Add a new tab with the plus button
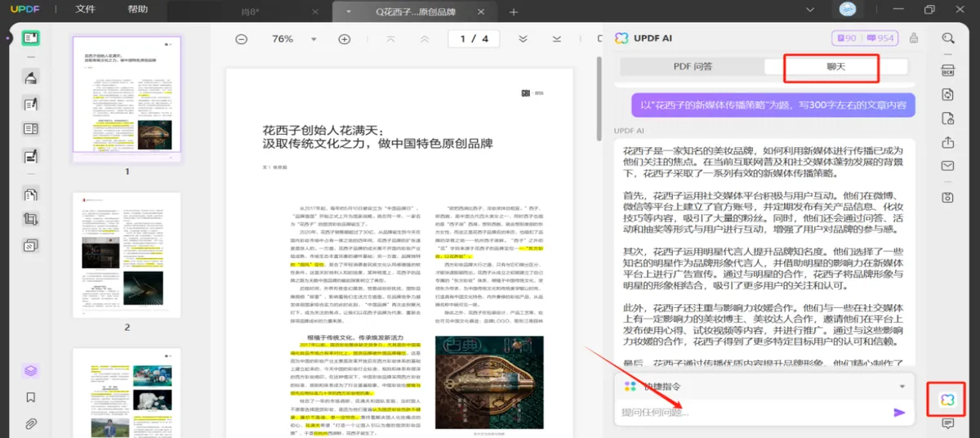This screenshot has height=438, width=980. click(514, 11)
